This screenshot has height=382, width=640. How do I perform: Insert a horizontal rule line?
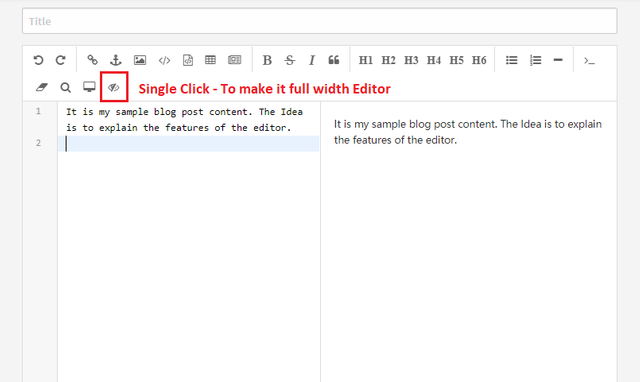[x=558, y=60]
